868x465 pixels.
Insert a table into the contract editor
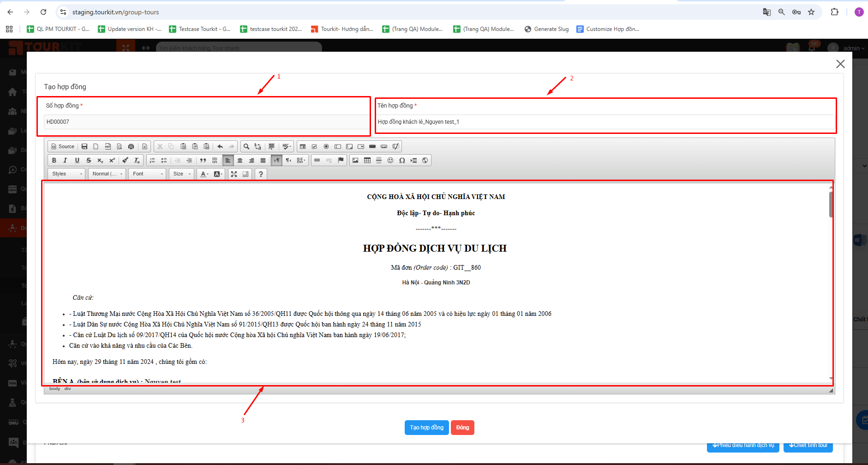pyautogui.click(x=367, y=160)
